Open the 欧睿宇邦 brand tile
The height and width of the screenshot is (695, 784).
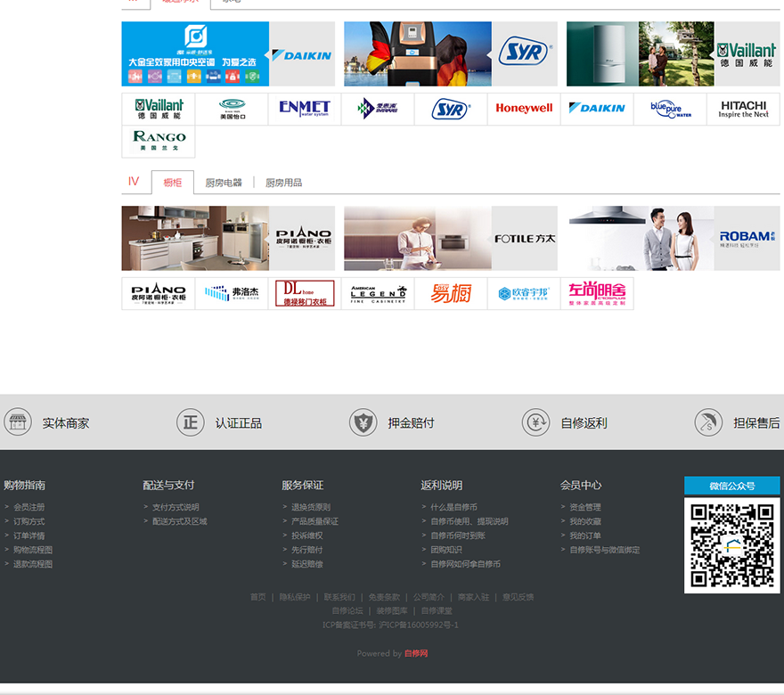pyautogui.click(x=524, y=293)
